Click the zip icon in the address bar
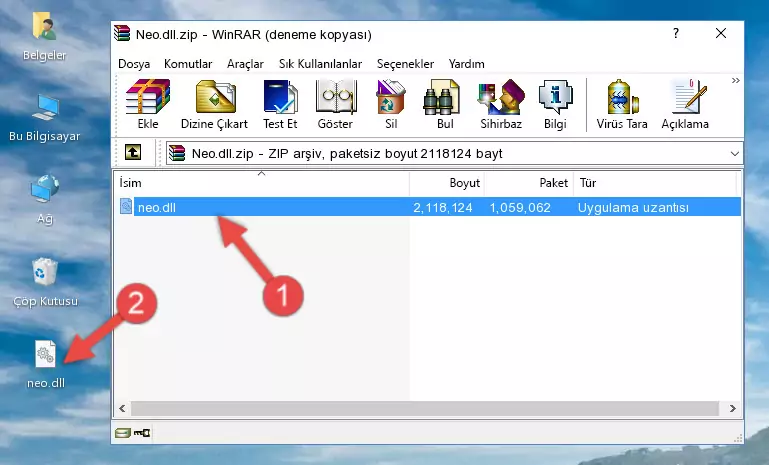The image size is (769, 465). pos(177,154)
